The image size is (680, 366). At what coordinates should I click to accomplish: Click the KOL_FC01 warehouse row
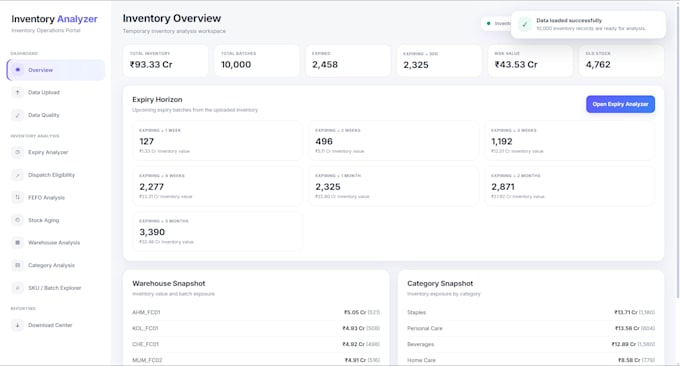tap(256, 328)
